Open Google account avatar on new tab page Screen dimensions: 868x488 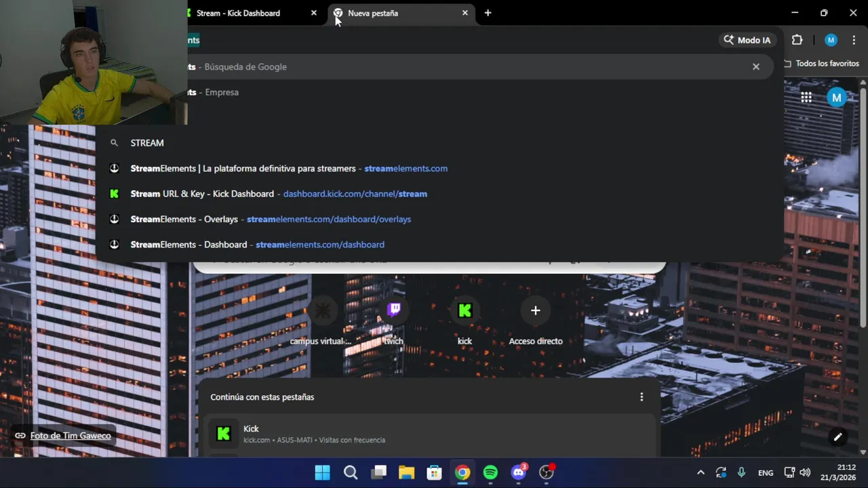tap(837, 98)
